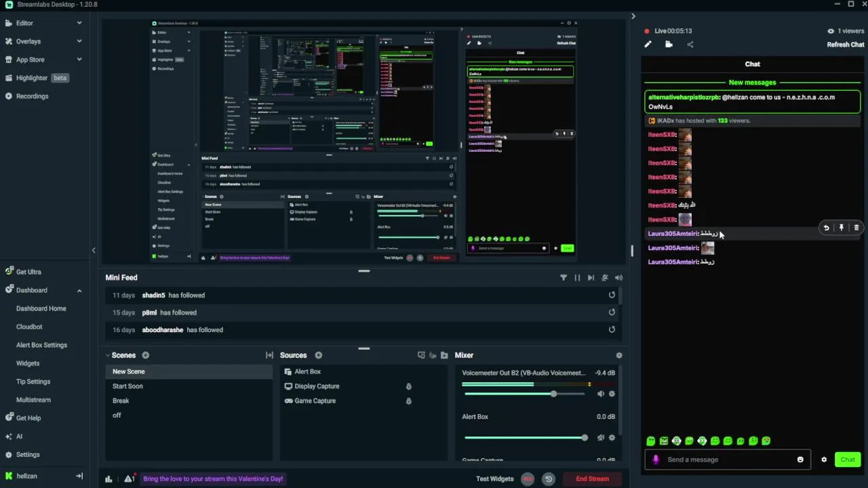Add a source folder icon
The image size is (868, 488).
click(x=444, y=355)
